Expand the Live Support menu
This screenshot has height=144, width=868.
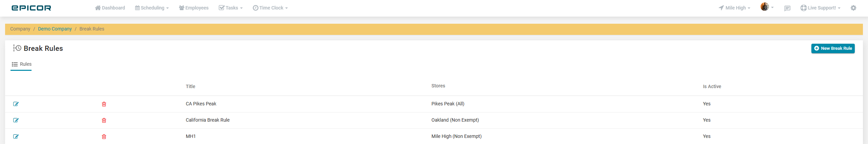(820, 8)
